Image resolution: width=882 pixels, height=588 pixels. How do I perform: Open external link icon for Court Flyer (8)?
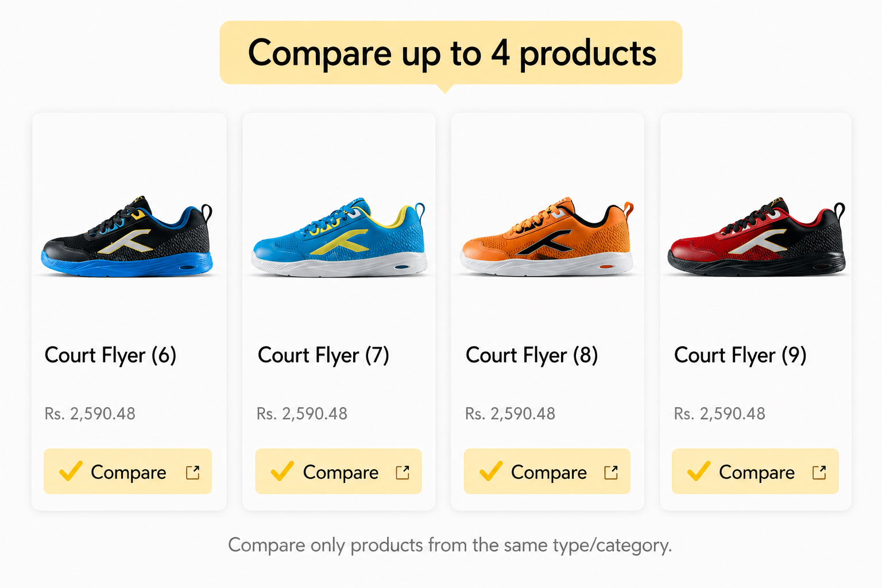[x=611, y=473]
